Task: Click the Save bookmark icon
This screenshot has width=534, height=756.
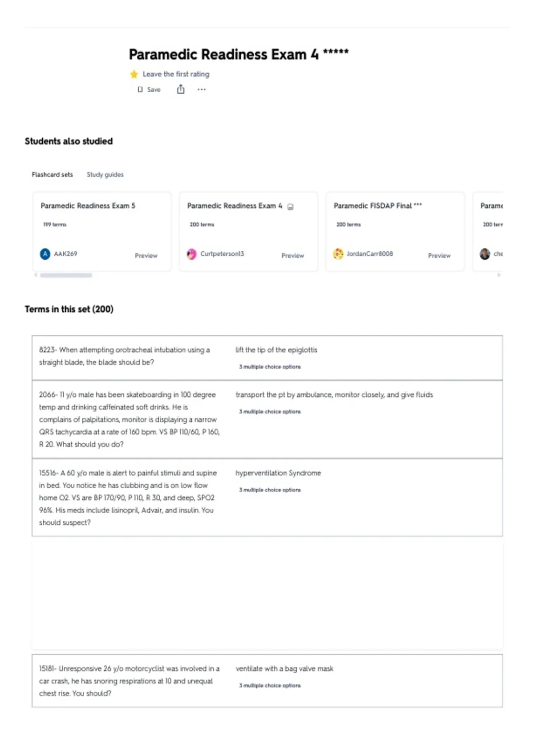Action: pyautogui.click(x=140, y=89)
